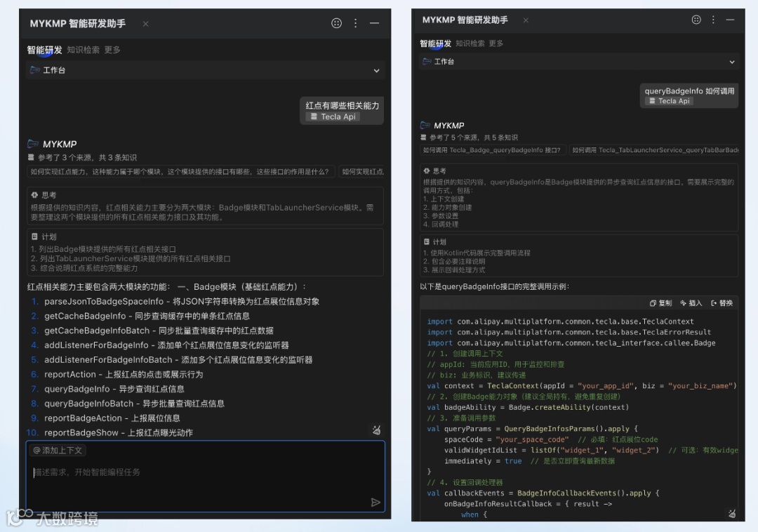Switch to 知识检索 tab in right panel
The height and width of the screenshot is (532, 758).
click(x=470, y=44)
